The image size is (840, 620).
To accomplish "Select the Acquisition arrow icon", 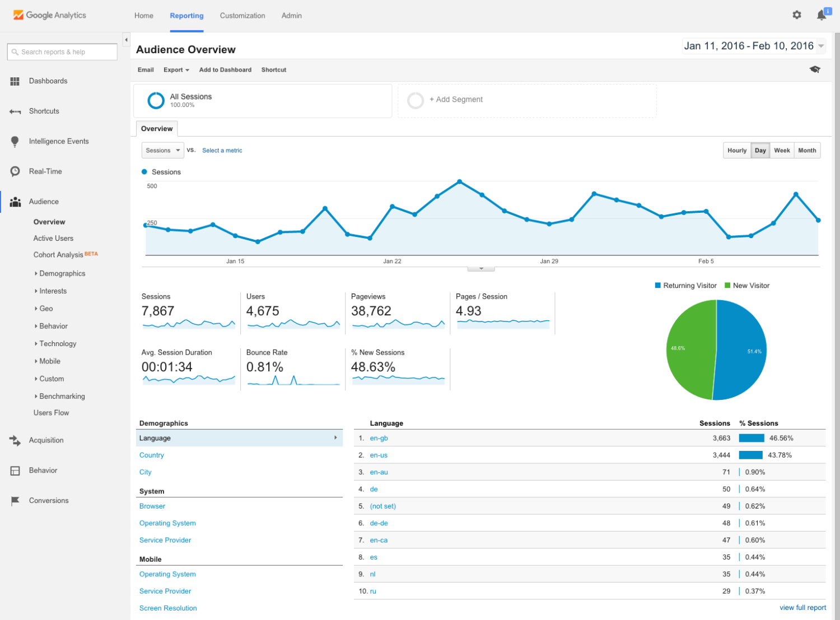I will (x=15, y=440).
